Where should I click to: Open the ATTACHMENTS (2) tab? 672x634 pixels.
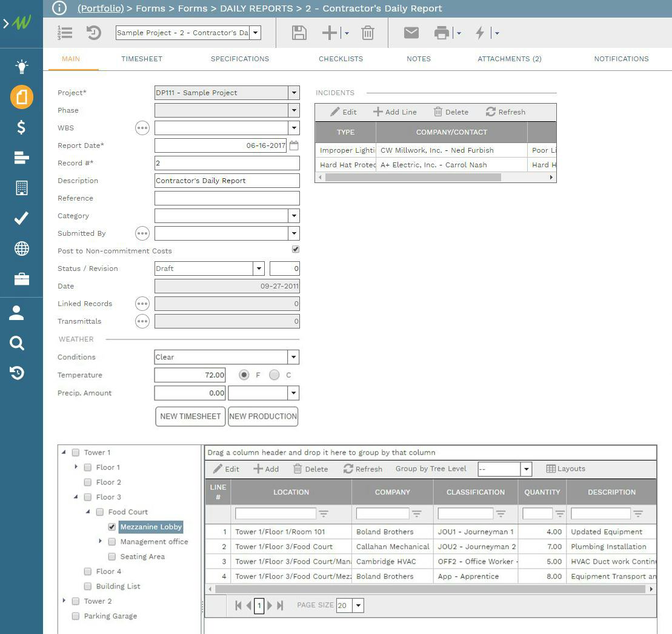[x=509, y=59]
